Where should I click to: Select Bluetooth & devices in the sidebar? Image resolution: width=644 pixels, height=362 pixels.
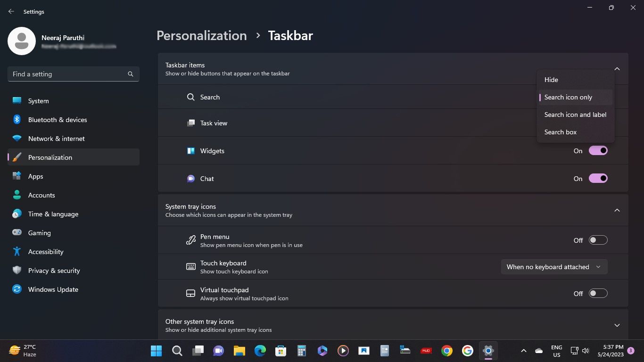point(58,120)
